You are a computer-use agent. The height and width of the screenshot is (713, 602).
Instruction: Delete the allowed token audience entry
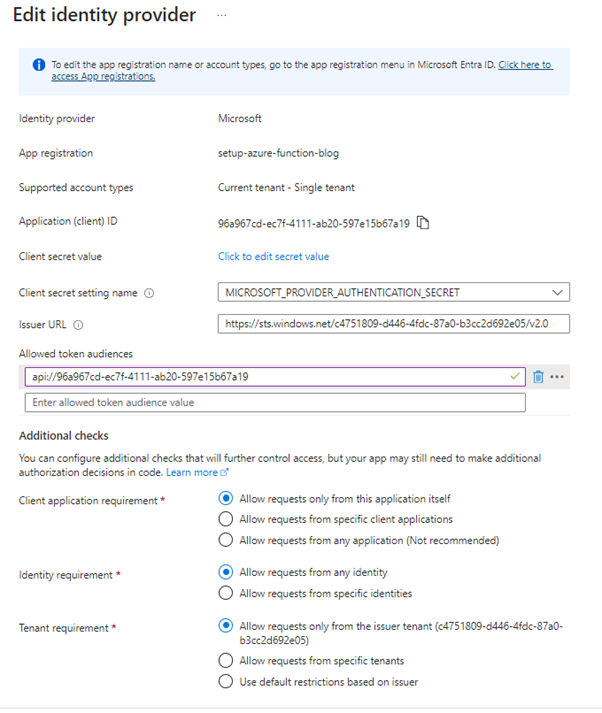coord(538,377)
